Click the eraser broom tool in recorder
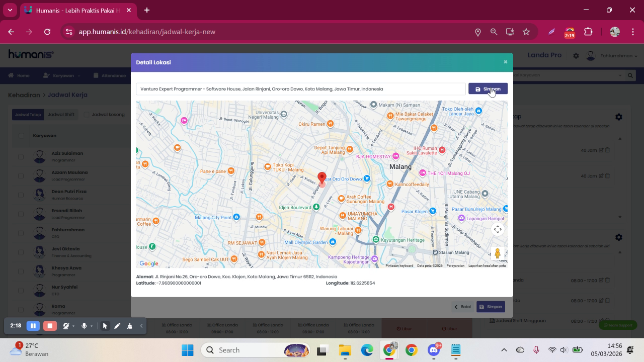Viewport: 644px width, 362px height. click(x=129, y=326)
